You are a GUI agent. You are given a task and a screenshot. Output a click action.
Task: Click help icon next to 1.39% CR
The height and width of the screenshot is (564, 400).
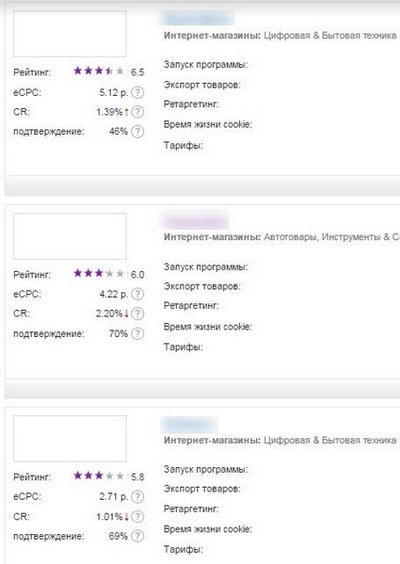pyautogui.click(x=137, y=112)
